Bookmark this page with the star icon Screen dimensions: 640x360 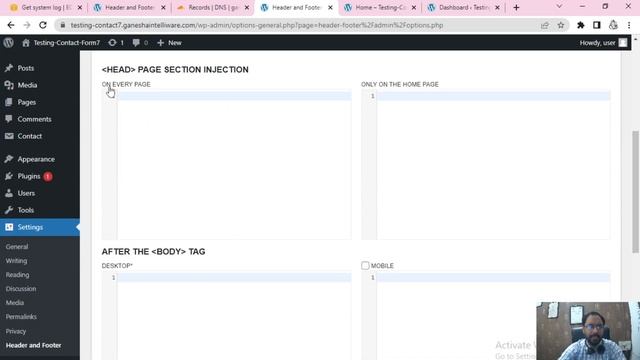(x=561, y=25)
